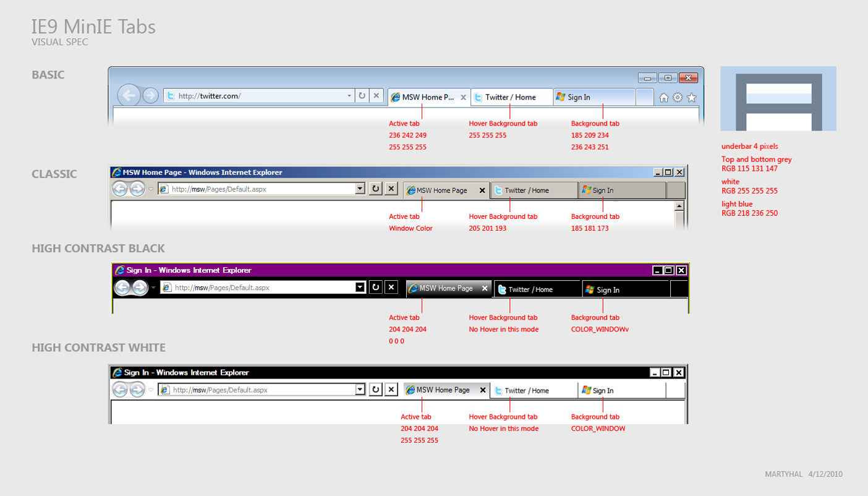Open Tools gear icon in Basic browser

pos(678,97)
